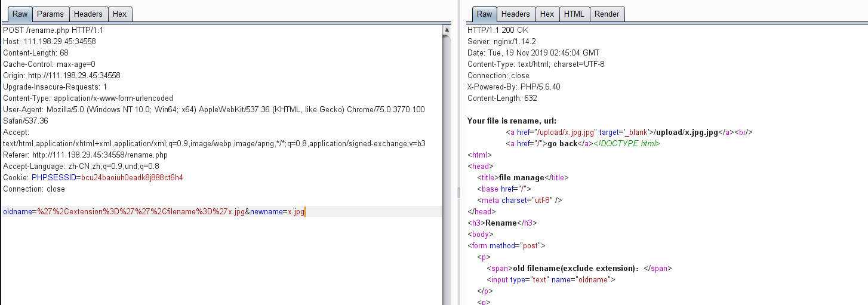The height and width of the screenshot is (305, 868).
Task: Open the response HTML tab
Action: pos(574,14)
